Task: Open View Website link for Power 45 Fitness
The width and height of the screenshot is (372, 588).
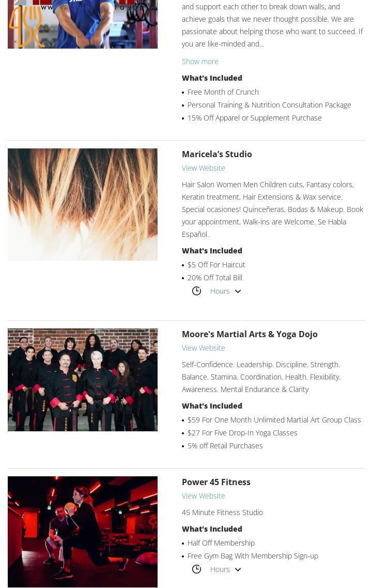Action: tap(204, 496)
